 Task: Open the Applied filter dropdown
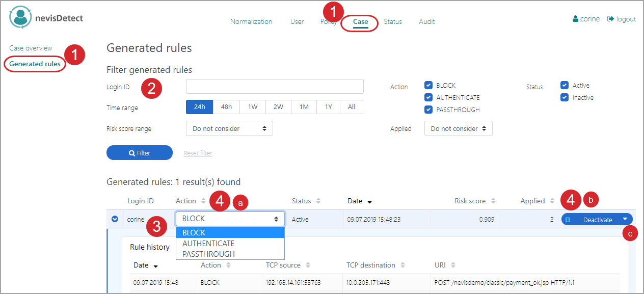tap(458, 128)
